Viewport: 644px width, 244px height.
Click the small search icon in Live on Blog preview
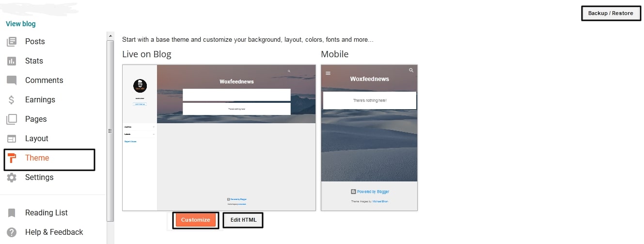[289, 71]
